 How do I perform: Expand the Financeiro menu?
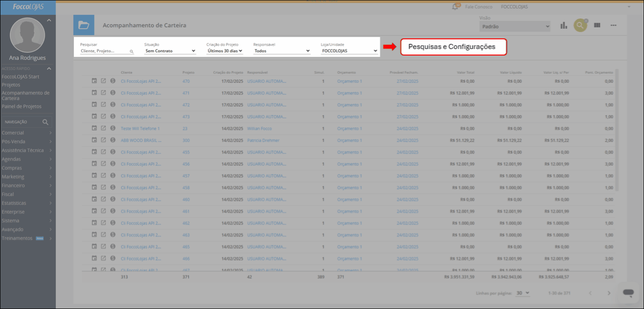27,185
